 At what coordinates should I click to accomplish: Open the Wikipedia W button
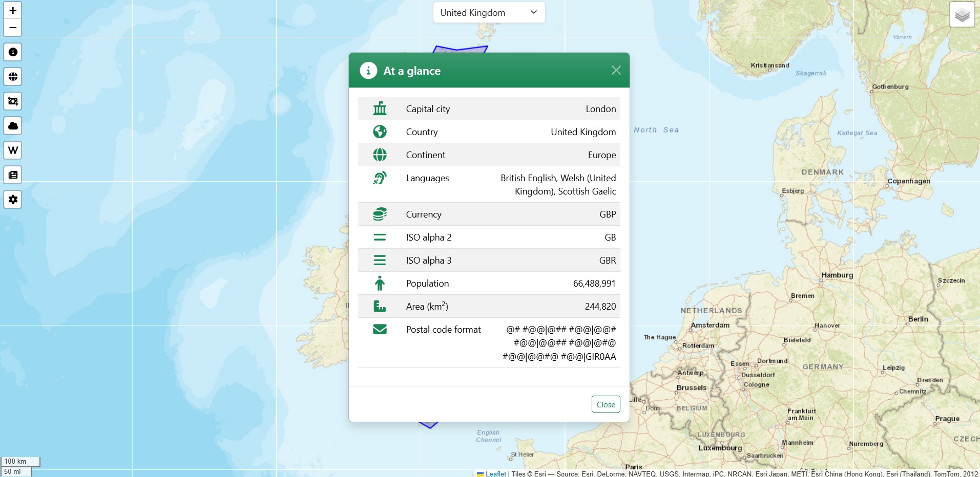click(13, 150)
